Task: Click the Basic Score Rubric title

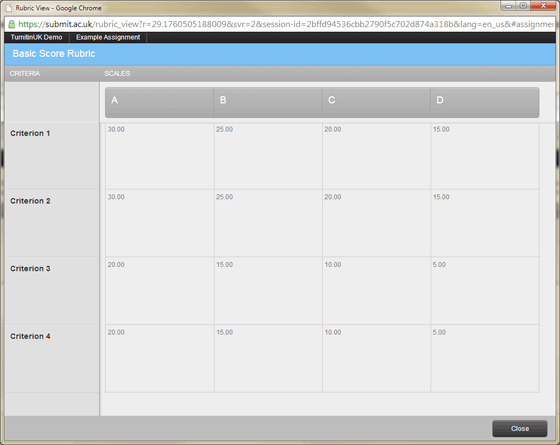Action: (x=54, y=54)
